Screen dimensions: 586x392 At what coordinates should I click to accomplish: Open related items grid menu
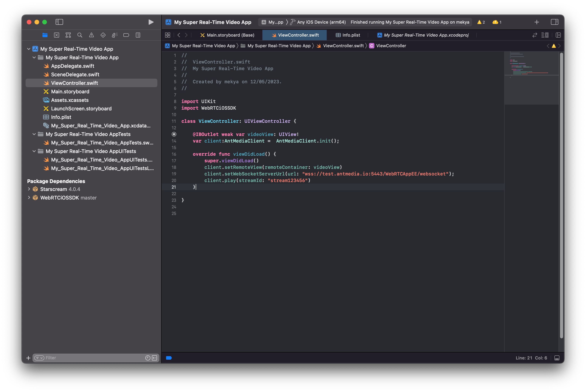point(168,35)
